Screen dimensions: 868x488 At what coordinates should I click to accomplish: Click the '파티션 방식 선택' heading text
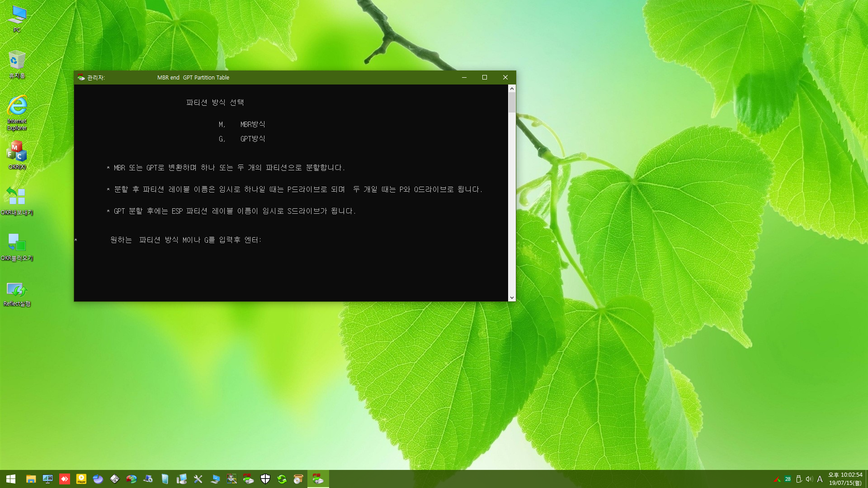point(215,103)
